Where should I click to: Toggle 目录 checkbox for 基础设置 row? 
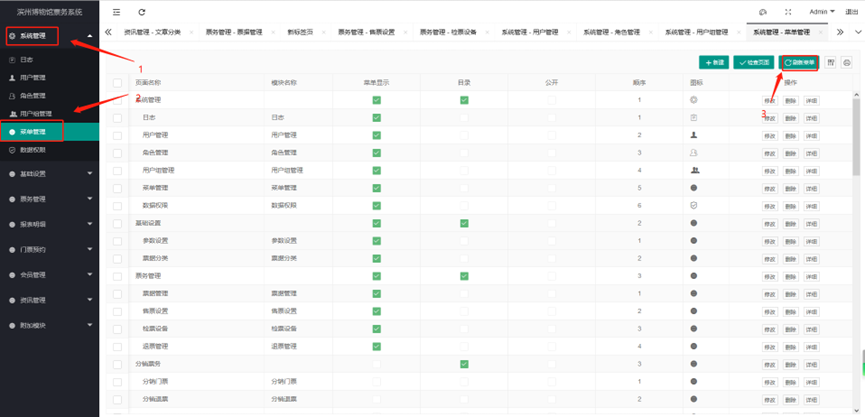point(464,223)
